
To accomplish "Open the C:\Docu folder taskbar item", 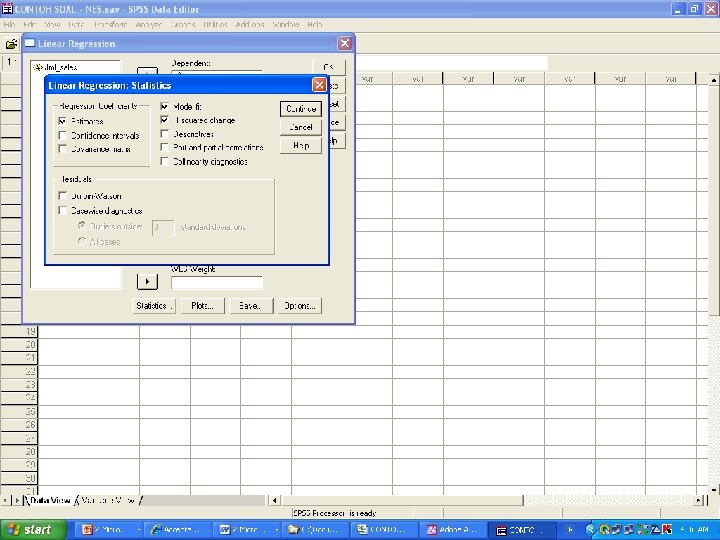I will tap(315, 530).
